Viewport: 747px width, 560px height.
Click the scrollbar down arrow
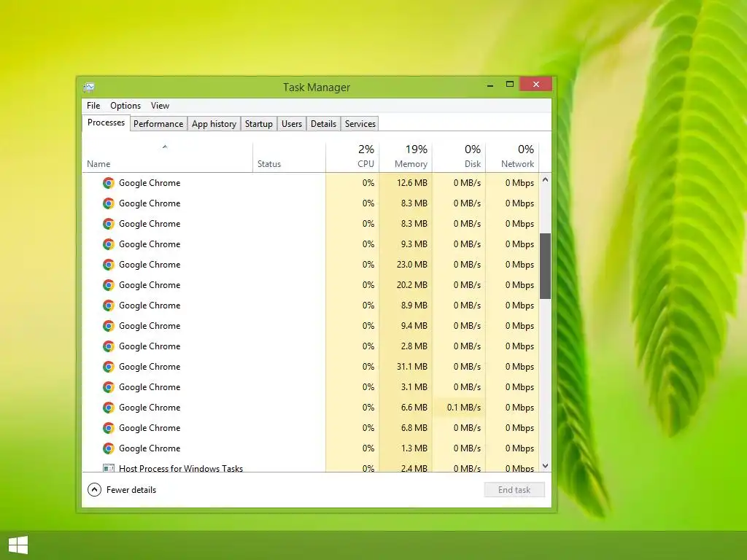coord(546,466)
